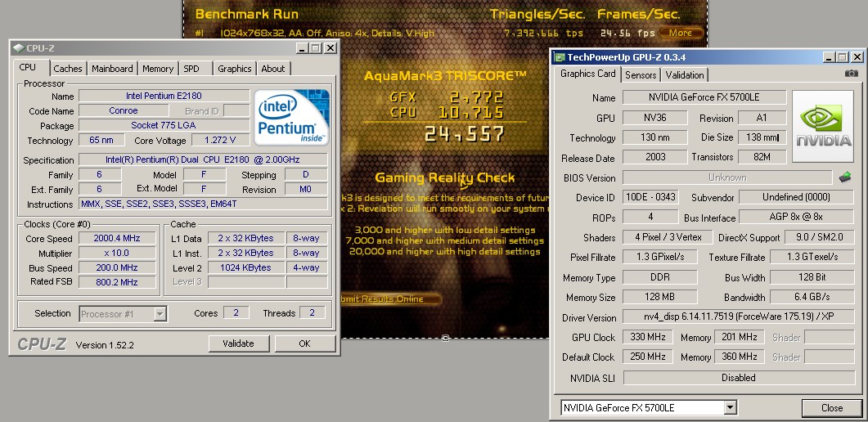This screenshot has width=868, height=422.
Task: Open the Sensors tab in GPU-Z
Action: click(x=641, y=75)
